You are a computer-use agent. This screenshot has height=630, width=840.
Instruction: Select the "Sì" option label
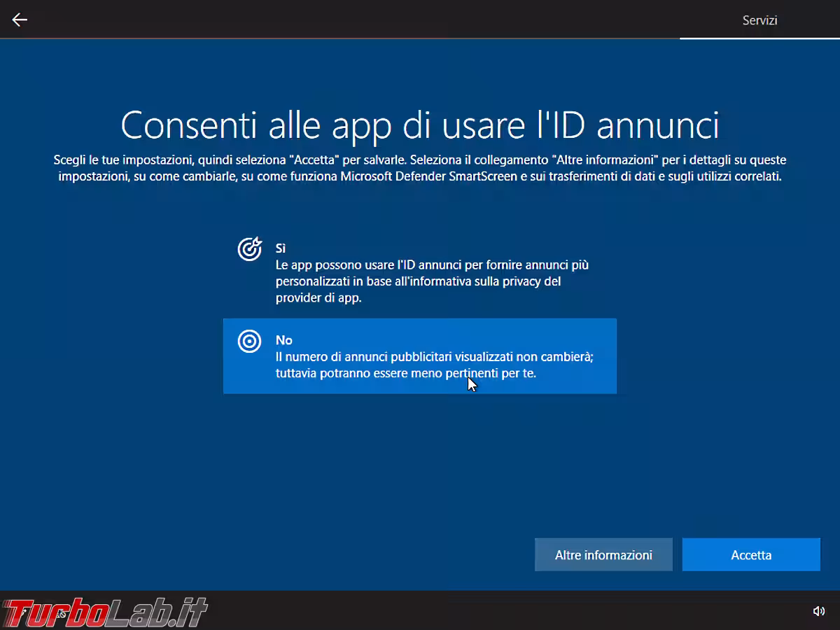click(281, 248)
